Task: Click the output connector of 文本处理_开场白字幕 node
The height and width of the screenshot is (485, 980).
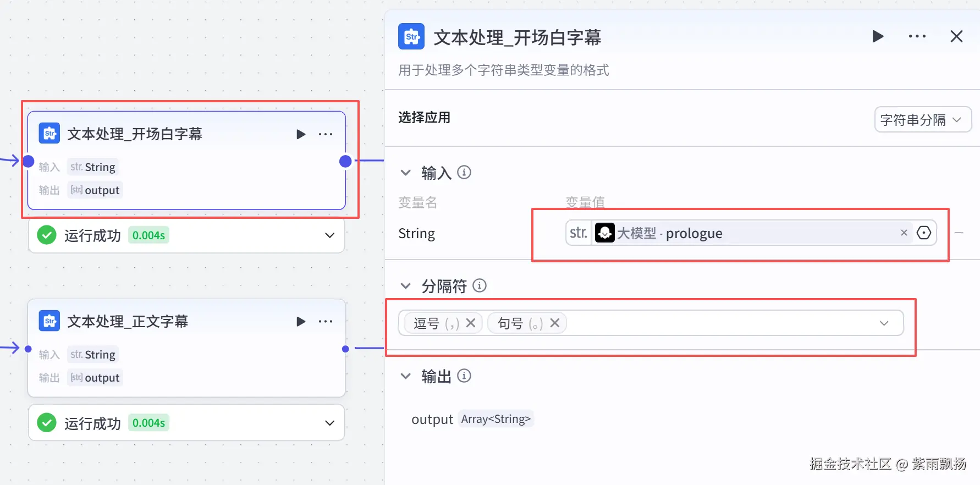Action: [x=345, y=161]
